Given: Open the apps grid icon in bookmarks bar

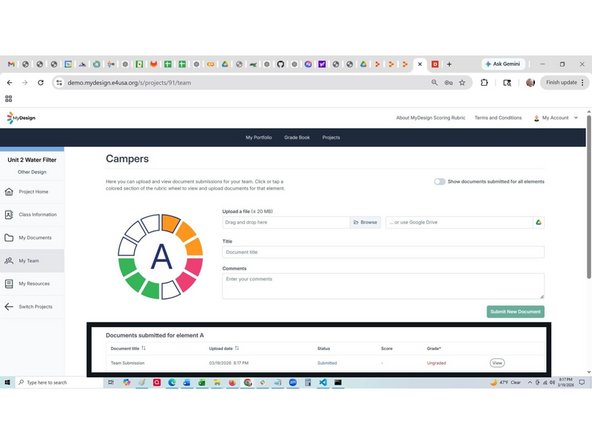Looking at the screenshot, I should click(x=9, y=99).
